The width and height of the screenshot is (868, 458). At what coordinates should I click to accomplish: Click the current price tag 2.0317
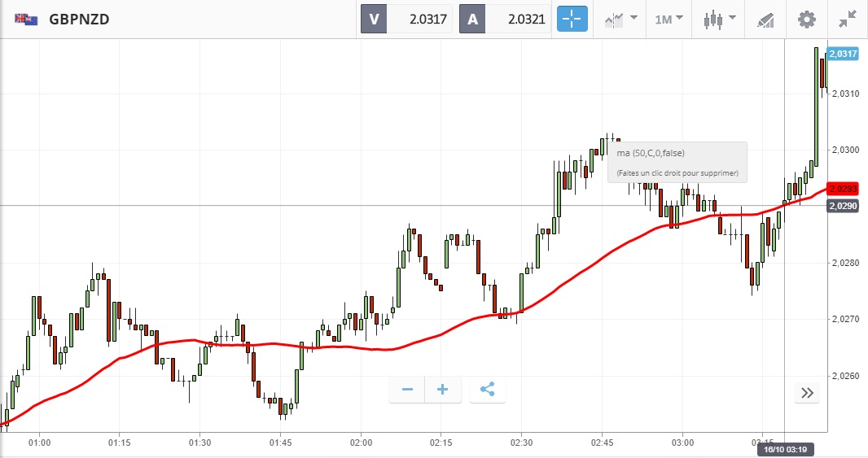[844, 54]
